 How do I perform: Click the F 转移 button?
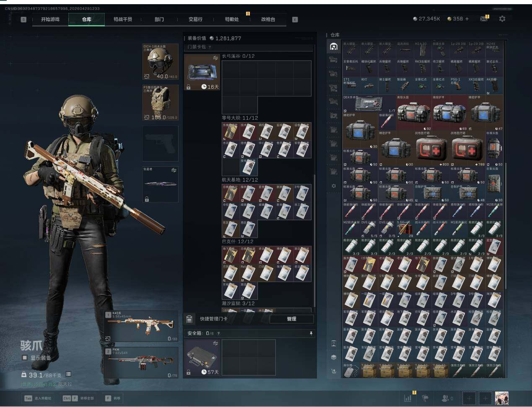tap(113, 398)
